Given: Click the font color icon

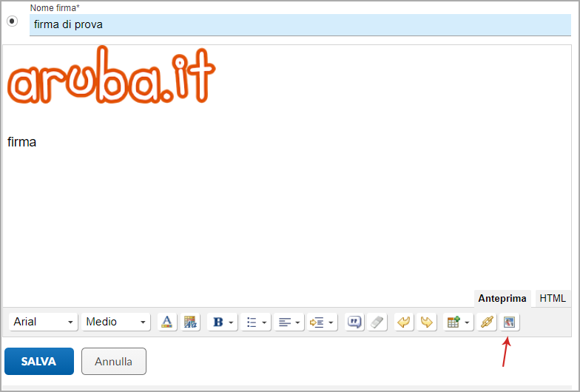Looking at the screenshot, I should (x=167, y=322).
